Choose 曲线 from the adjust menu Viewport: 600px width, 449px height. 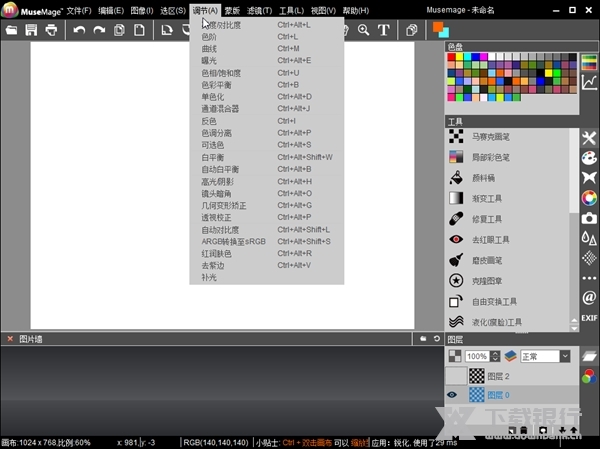267,49
